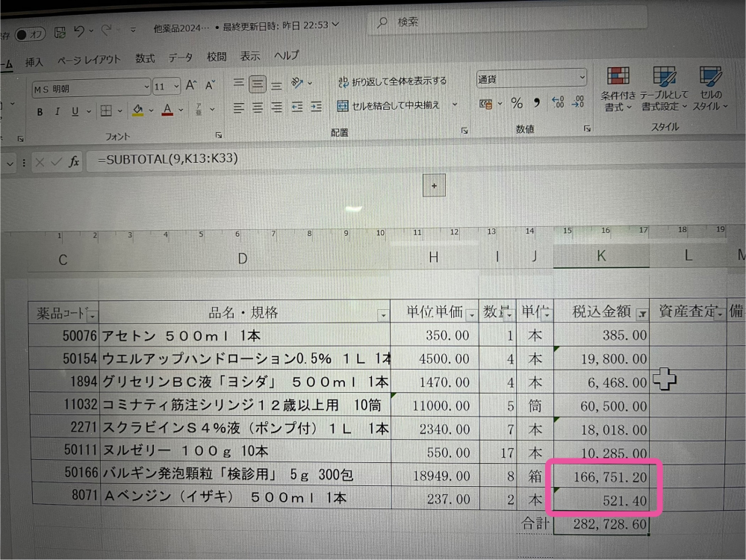Screen dimensions: 746x560
Task: Switch to the 数式 ribbon tab
Action: (145, 57)
